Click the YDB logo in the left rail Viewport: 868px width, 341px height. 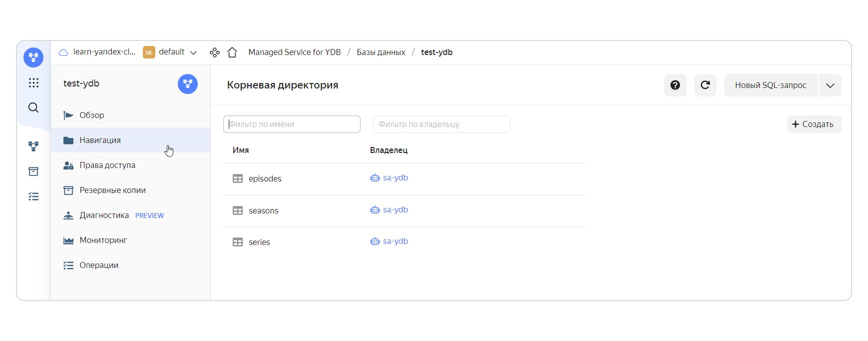33,57
